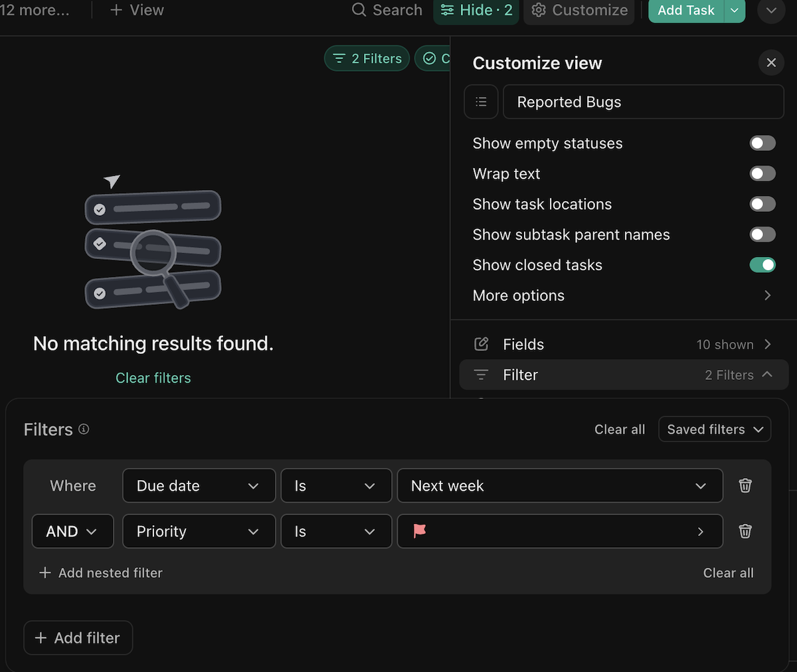Open Search
This screenshot has height=672, width=797.
pos(387,11)
